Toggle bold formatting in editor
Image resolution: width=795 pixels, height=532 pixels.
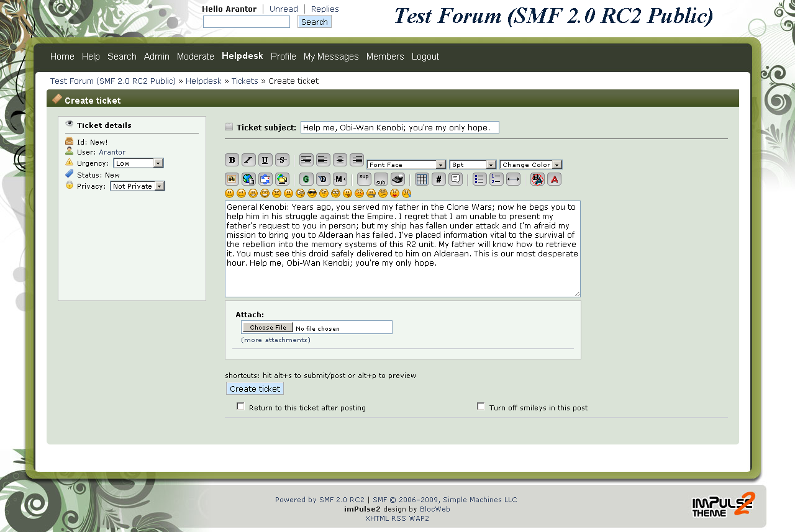pyautogui.click(x=232, y=160)
